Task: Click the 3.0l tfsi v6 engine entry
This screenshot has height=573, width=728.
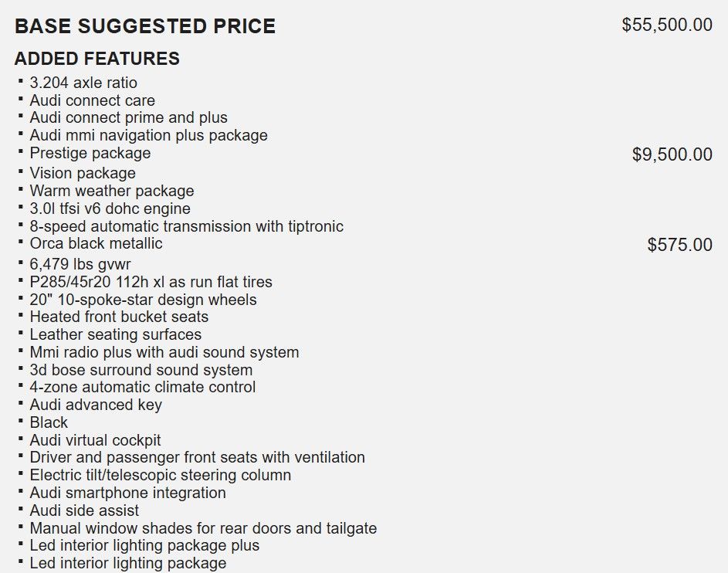Action: pyautogui.click(x=110, y=209)
